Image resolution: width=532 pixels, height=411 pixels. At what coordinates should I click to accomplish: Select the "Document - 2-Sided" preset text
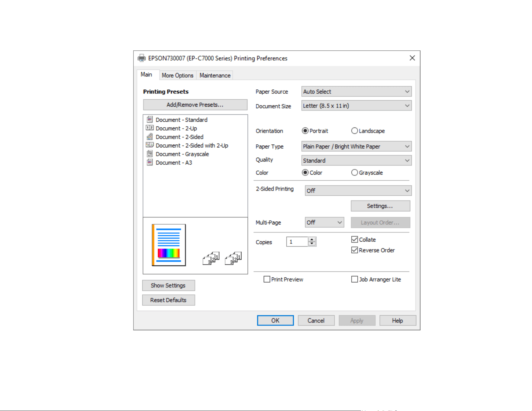pos(180,137)
